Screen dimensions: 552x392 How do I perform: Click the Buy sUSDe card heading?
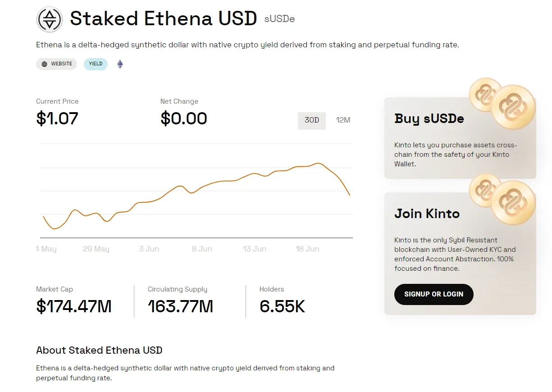429,119
